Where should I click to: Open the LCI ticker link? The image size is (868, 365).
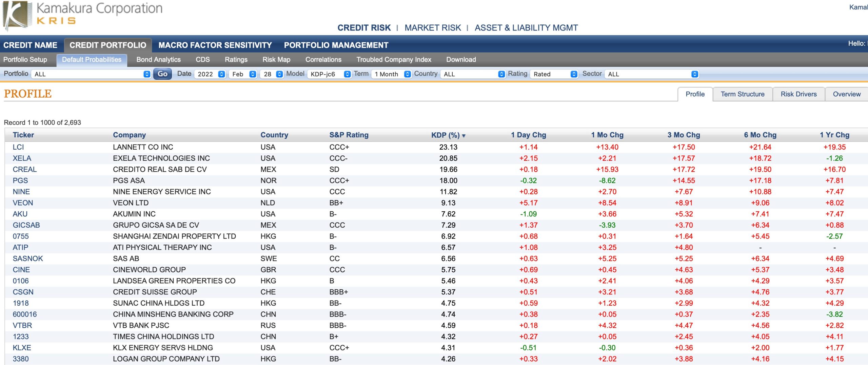pyautogui.click(x=18, y=147)
